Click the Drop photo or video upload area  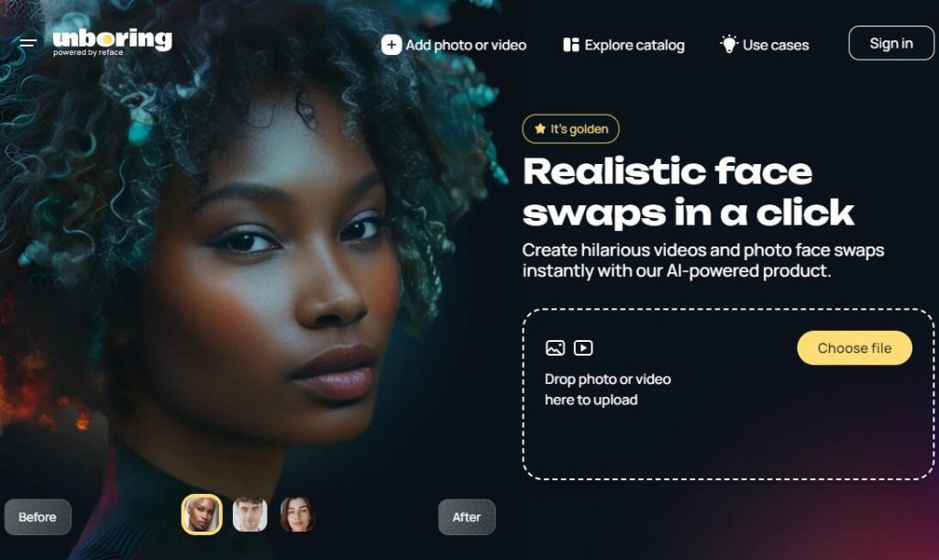tap(728, 394)
